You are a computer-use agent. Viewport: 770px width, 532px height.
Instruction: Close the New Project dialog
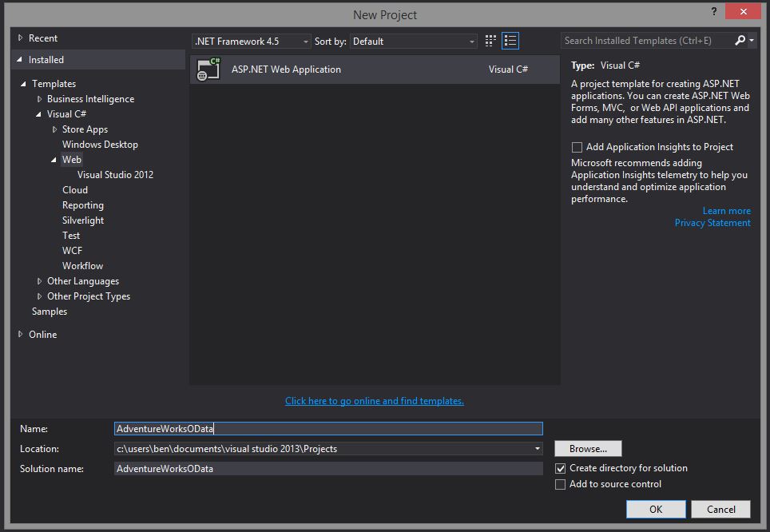pos(743,11)
